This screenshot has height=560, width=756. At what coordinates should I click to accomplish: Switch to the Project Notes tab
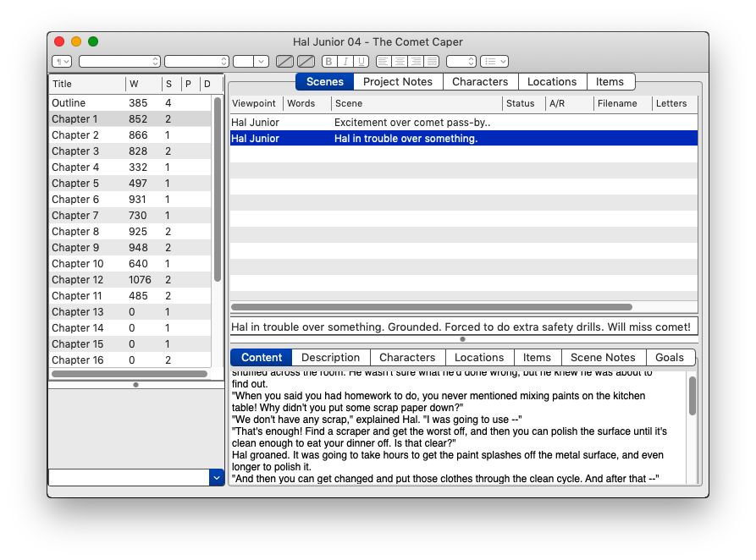397,82
